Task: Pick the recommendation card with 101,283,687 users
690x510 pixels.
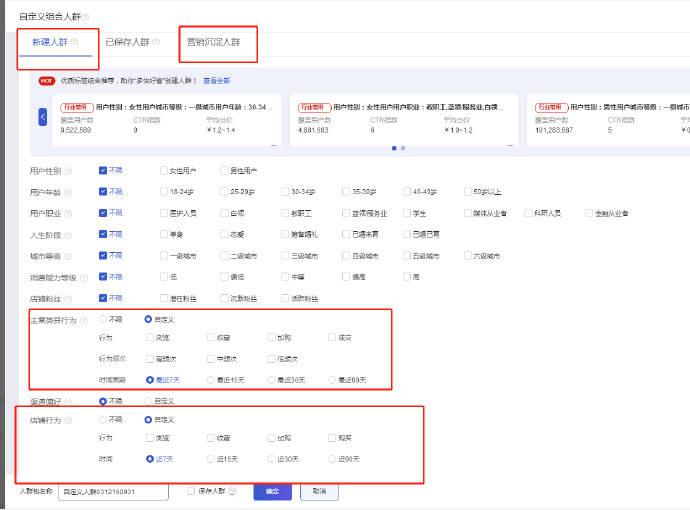Action: [x=608, y=120]
